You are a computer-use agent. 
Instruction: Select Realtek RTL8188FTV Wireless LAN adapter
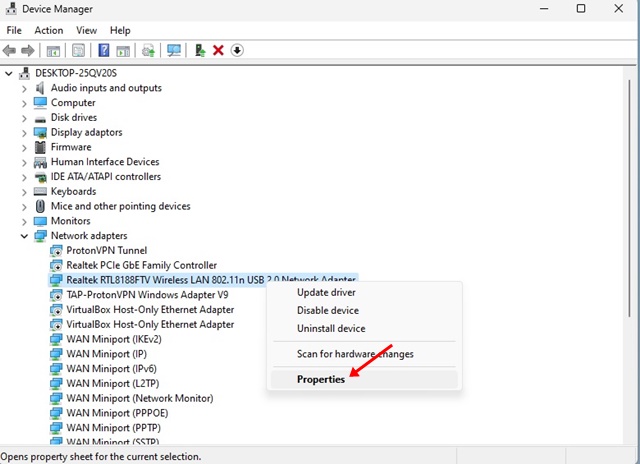pos(211,280)
